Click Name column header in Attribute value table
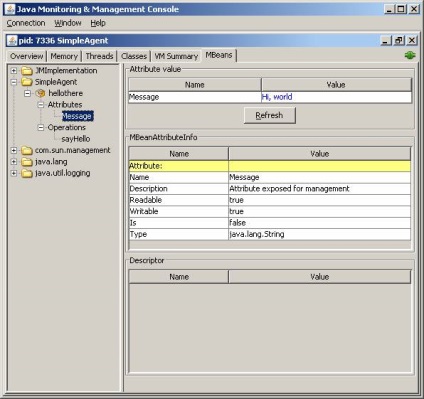This screenshot has height=399, width=424. point(195,85)
